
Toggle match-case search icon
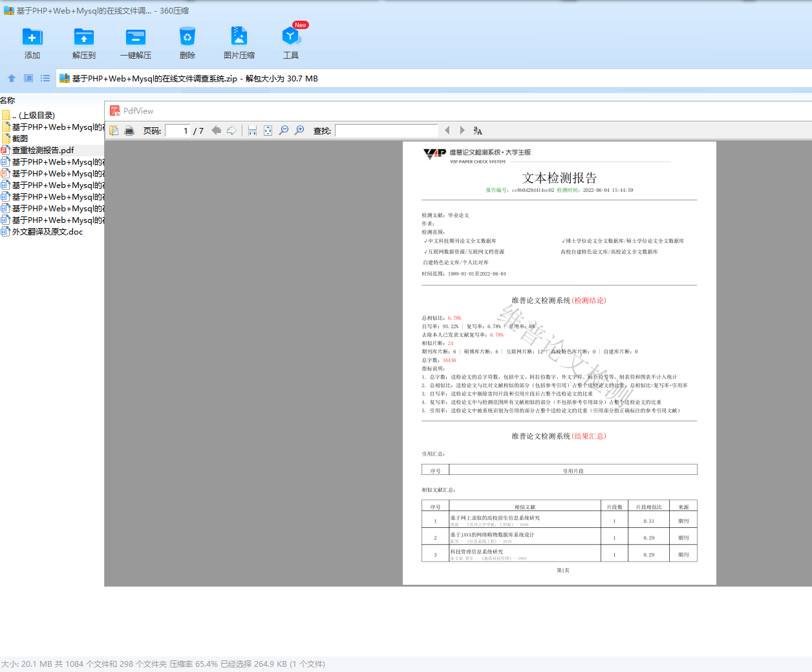point(478,131)
